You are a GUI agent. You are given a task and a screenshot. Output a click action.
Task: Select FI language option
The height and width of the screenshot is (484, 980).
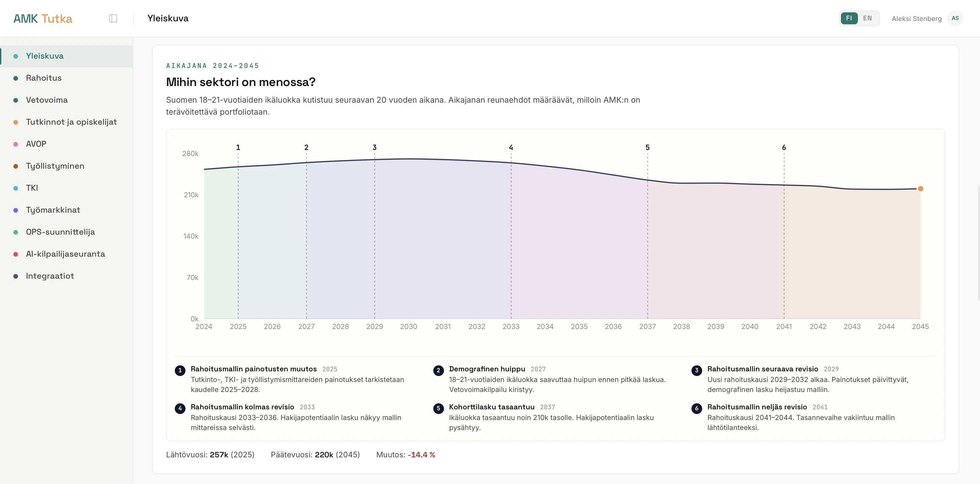coord(849,18)
